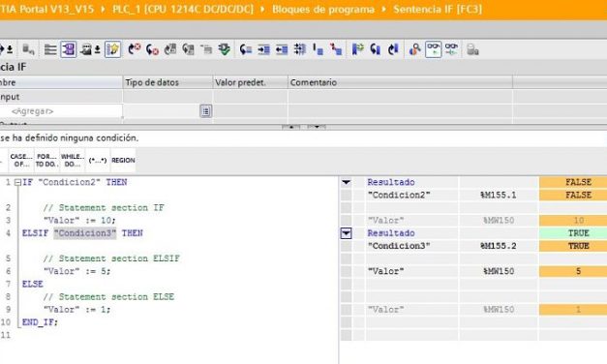Click the first arrow icon with red X
The image size is (607, 364).
pos(134,49)
